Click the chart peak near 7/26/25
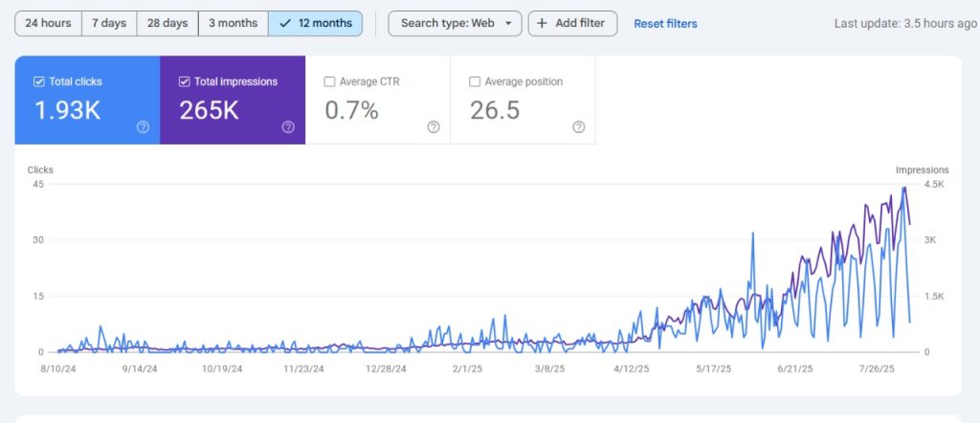This screenshot has width=980, height=423. [903, 189]
